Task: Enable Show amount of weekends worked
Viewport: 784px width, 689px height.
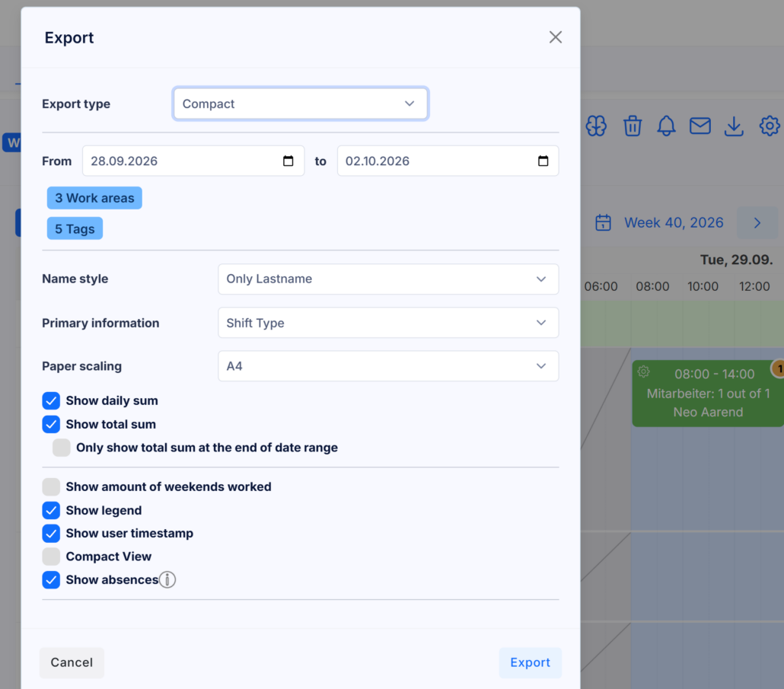Action: [x=51, y=487]
